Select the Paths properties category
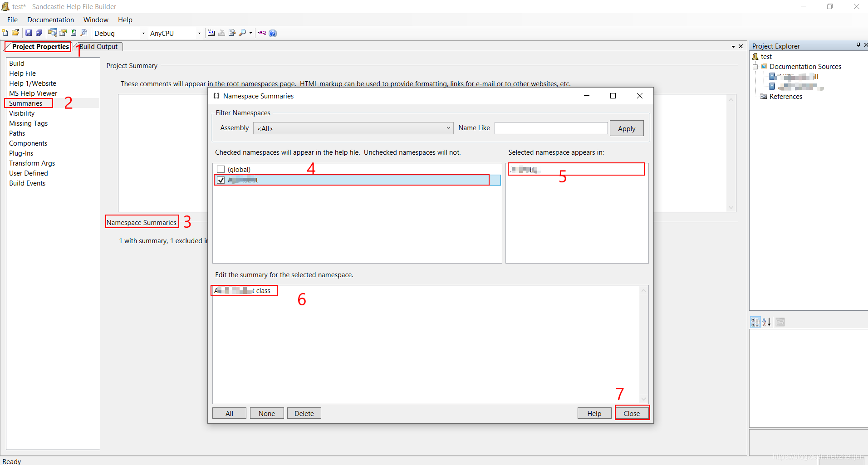This screenshot has width=868, height=465. 17,133
